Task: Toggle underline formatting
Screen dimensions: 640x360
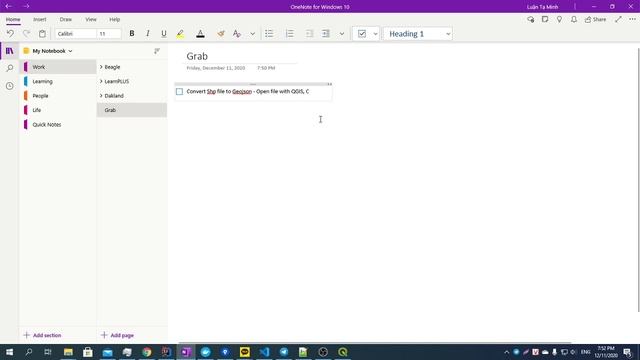Action: pos(164,33)
